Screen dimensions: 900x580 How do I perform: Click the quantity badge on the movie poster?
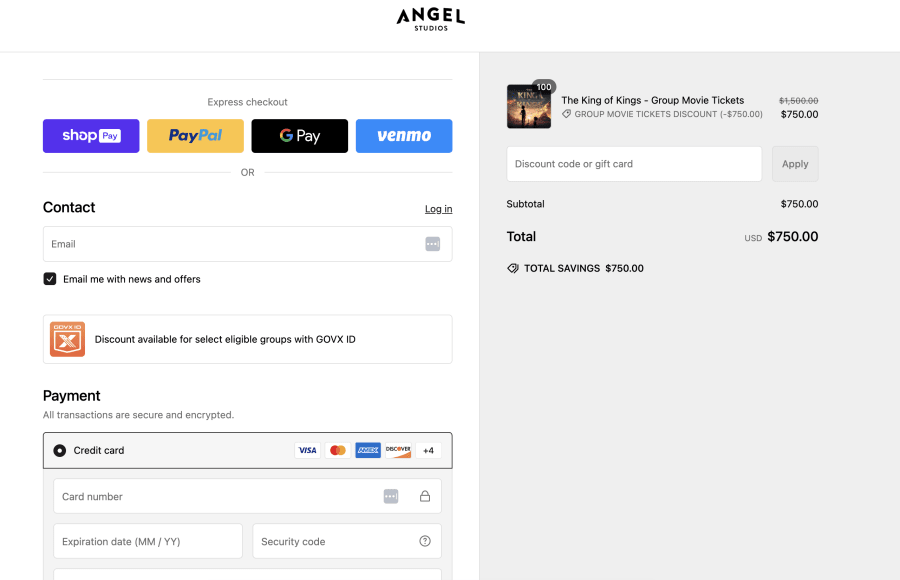pyautogui.click(x=543, y=87)
